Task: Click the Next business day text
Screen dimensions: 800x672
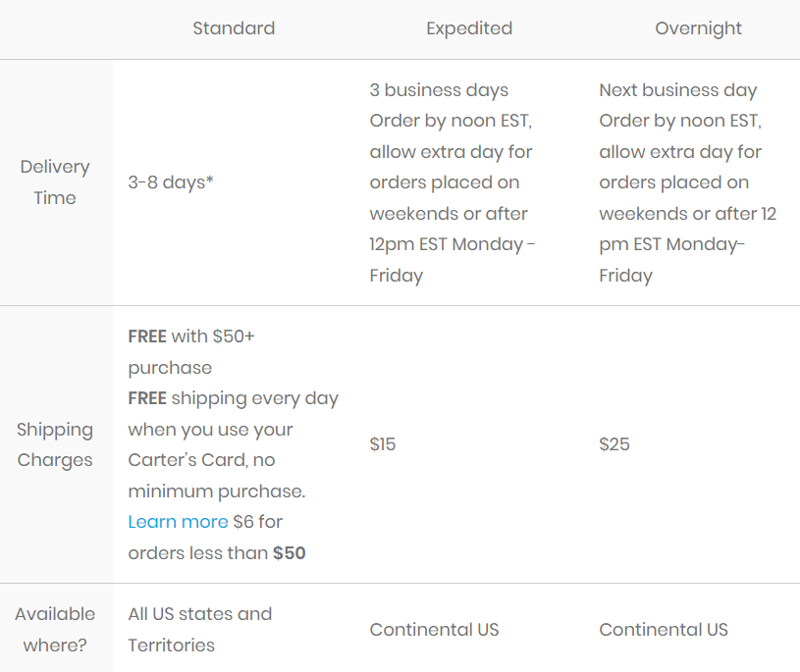Action: point(678,90)
